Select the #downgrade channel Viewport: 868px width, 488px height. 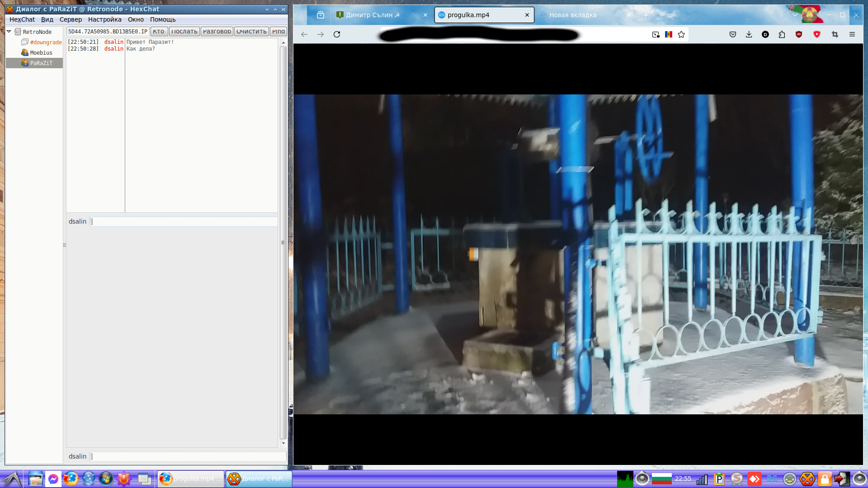46,42
